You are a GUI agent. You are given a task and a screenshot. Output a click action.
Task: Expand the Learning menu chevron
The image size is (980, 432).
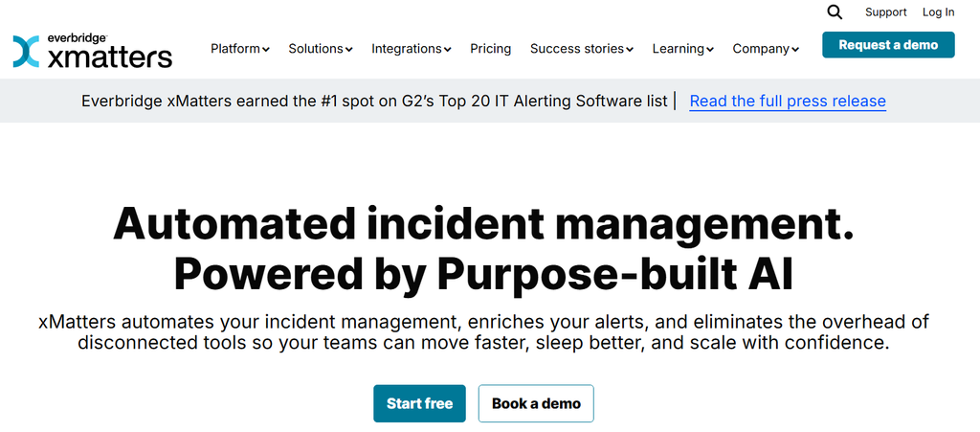point(710,50)
